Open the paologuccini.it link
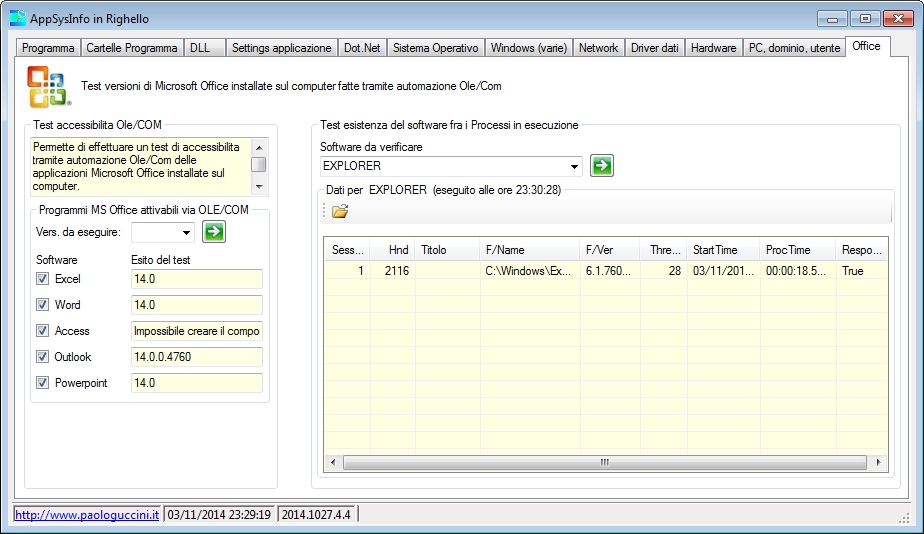The image size is (924, 534). (87, 515)
